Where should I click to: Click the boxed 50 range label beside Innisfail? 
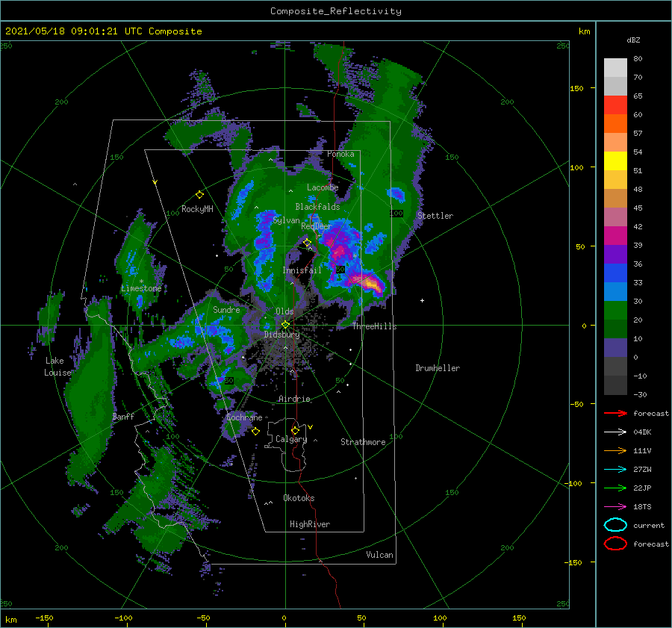340,270
